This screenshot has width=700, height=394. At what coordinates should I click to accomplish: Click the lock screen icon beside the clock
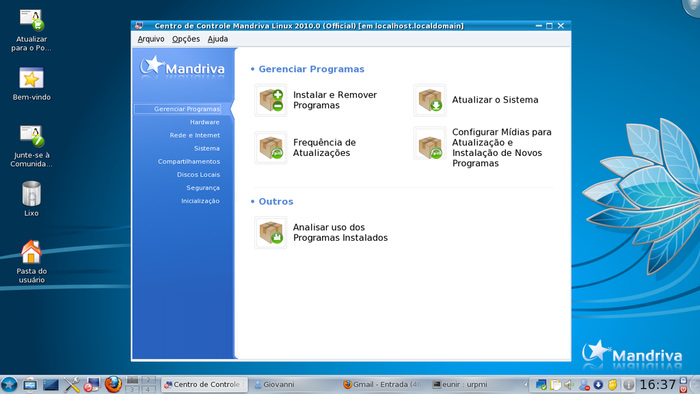click(683, 380)
